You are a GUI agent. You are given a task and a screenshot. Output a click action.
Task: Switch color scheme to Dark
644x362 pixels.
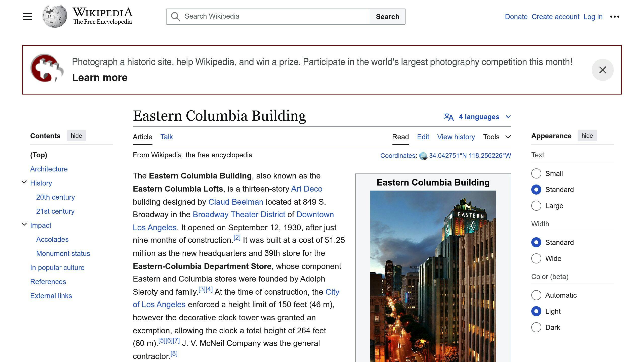[x=537, y=327]
